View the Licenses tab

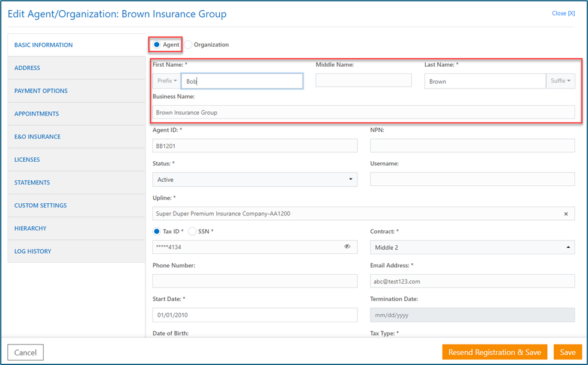[x=76, y=159]
